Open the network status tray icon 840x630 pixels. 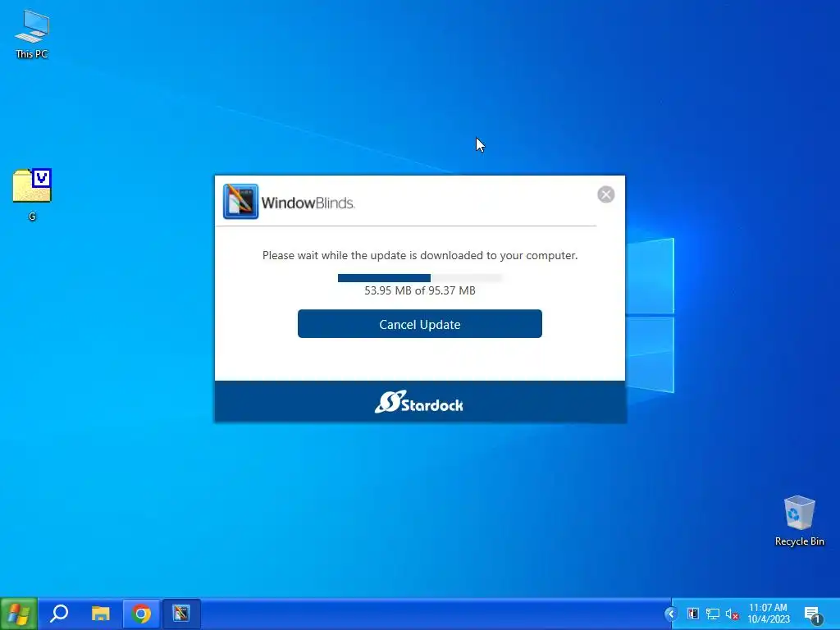click(x=713, y=614)
